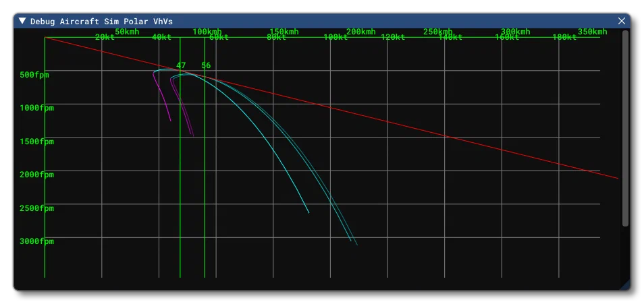Screen dimensions: 644x304
Task: Click the '80kt' speed axis label
Action: click(x=276, y=37)
